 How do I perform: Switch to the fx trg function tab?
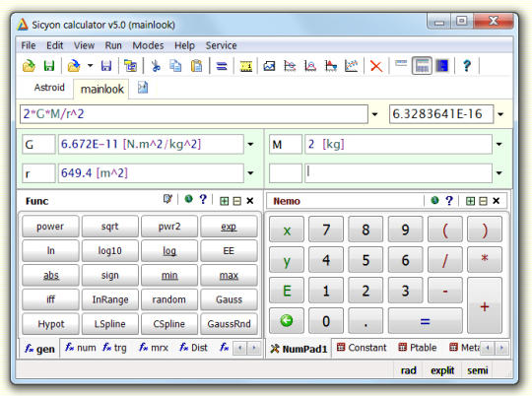pyautogui.click(x=115, y=348)
